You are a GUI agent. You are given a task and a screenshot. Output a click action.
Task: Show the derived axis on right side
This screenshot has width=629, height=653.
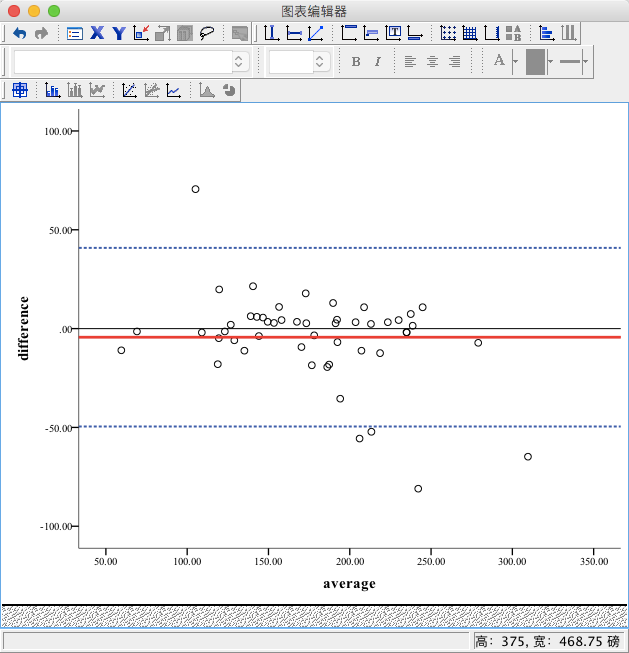pyautogui.click(x=492, y=33)
